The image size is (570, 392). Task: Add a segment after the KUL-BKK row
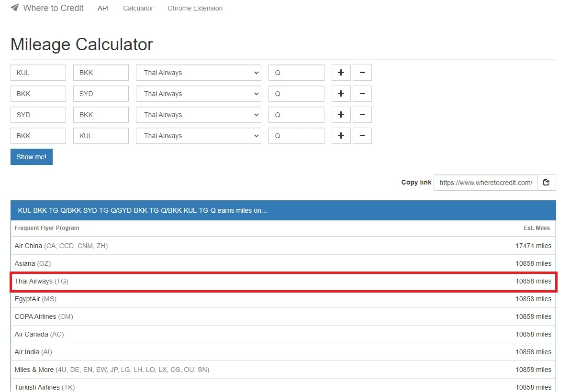point(341,73)
